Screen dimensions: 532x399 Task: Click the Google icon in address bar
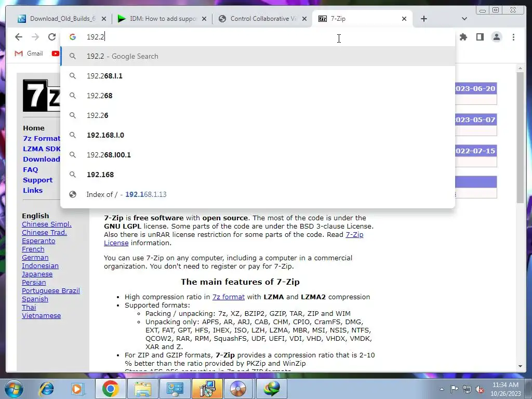73,37
